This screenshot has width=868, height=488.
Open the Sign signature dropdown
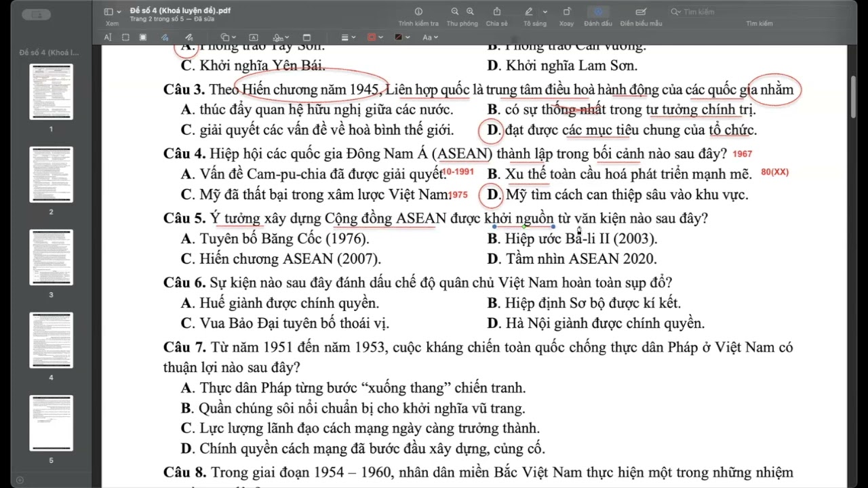pyautogui.click(x=280, y=37)
